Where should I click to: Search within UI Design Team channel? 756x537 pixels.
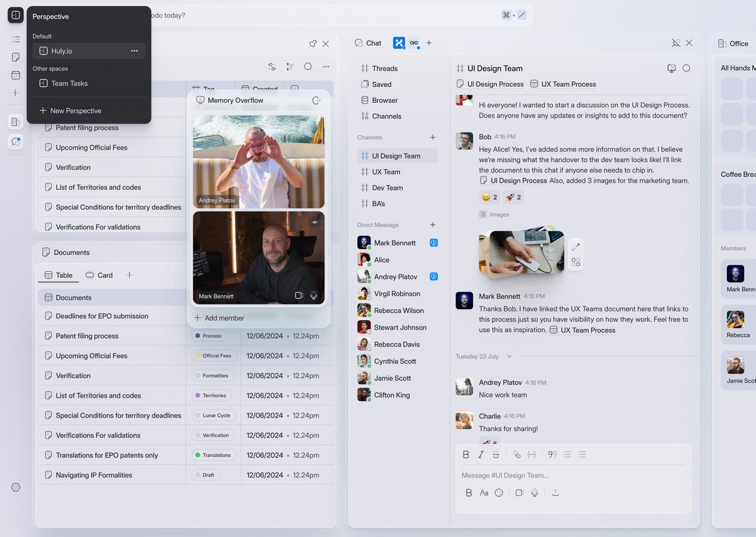(x=687, y=68)
